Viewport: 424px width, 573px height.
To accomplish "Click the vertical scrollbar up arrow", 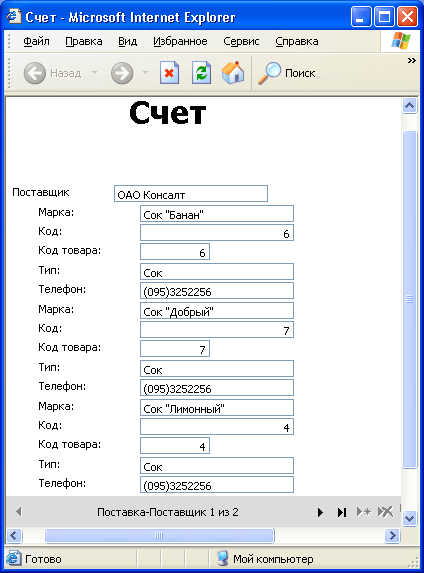I will [x=409, y=106].
